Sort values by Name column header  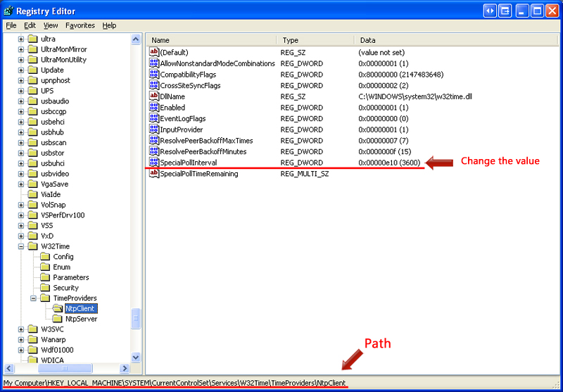(x=212, y=40)
